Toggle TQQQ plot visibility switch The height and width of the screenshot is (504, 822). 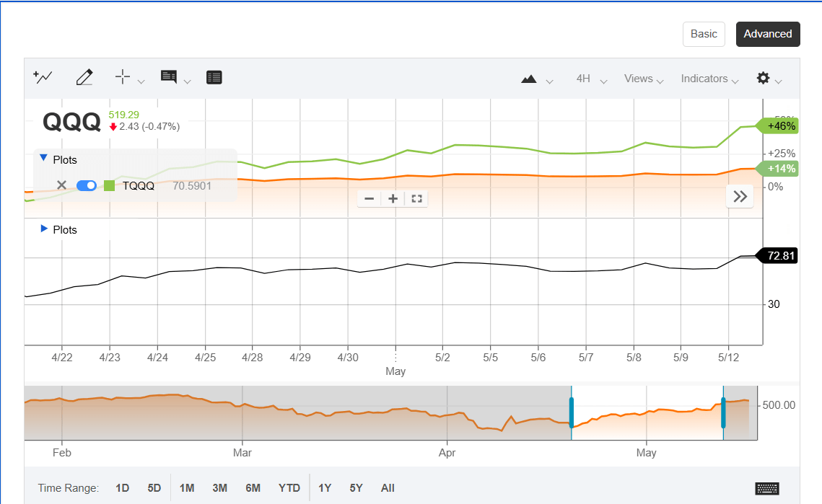(x=87, y=185)
